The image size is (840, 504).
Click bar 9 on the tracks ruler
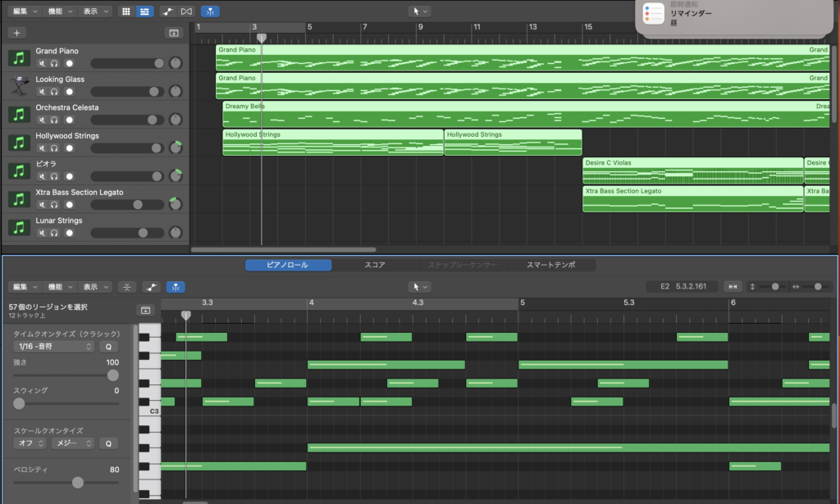(x=420, y=27)
